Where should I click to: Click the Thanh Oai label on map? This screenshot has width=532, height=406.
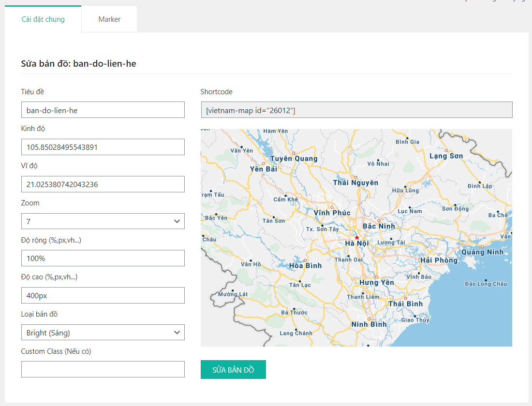pyautogui.click(x=348, y=260)
